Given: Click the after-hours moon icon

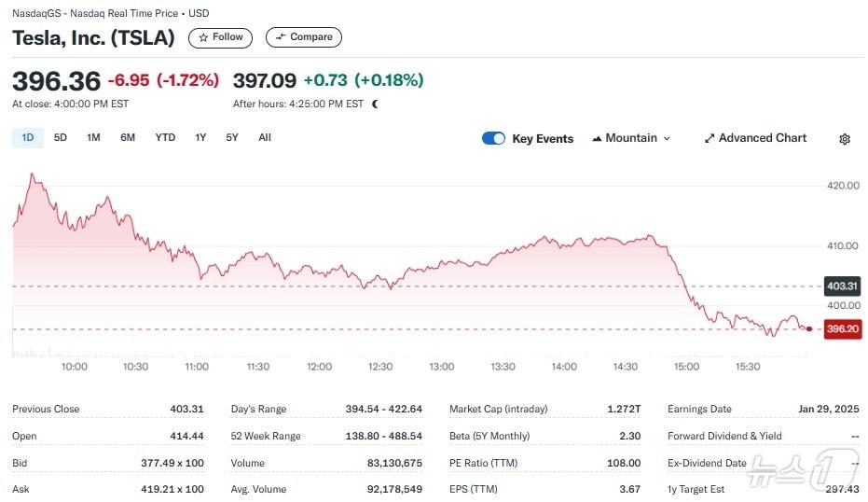Looking at the screenshot, I should click(375, 105).
